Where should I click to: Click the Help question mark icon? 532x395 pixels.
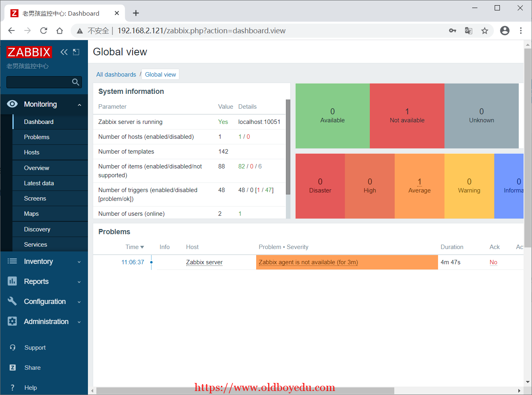pos(12,388)
